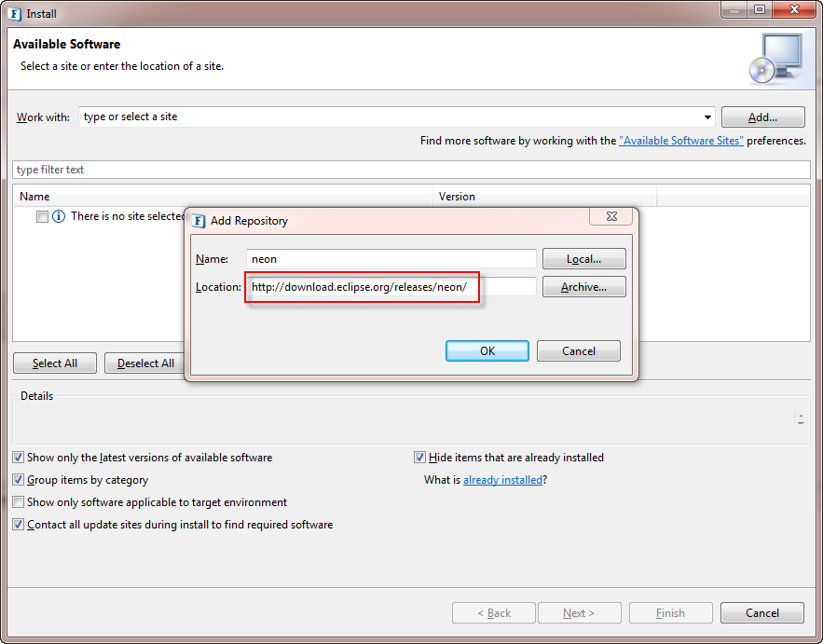
Task: Click the disabled < Back button
Action: (494, 613)
